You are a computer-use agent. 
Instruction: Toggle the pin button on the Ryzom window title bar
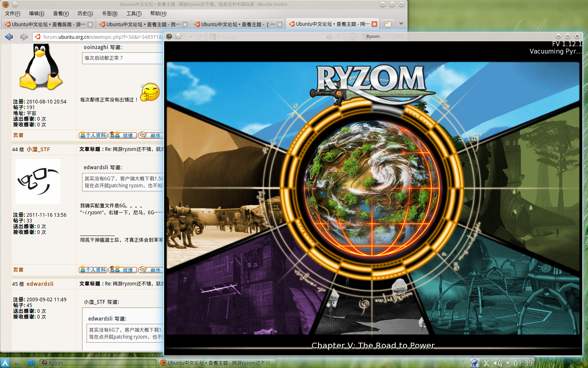point(178,36)
